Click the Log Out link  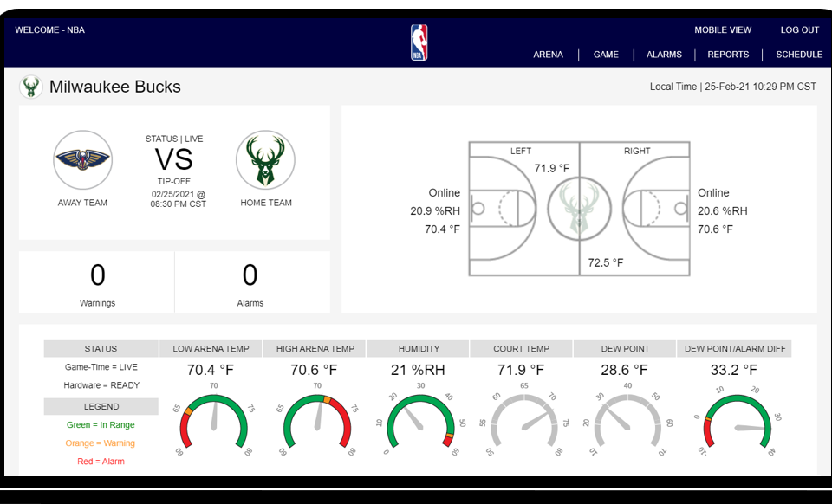(800, 30)
